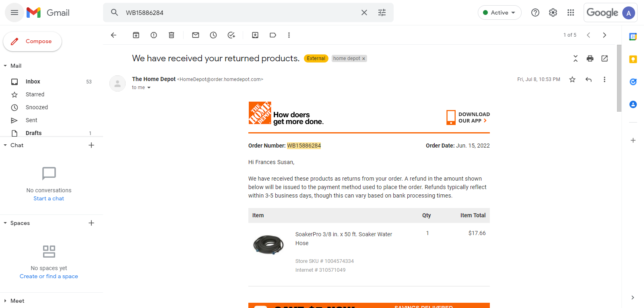Image resolution: width=644 pixels, height=308 pixels.
Task: Report this email as spam
Action: tap(154, 35)
